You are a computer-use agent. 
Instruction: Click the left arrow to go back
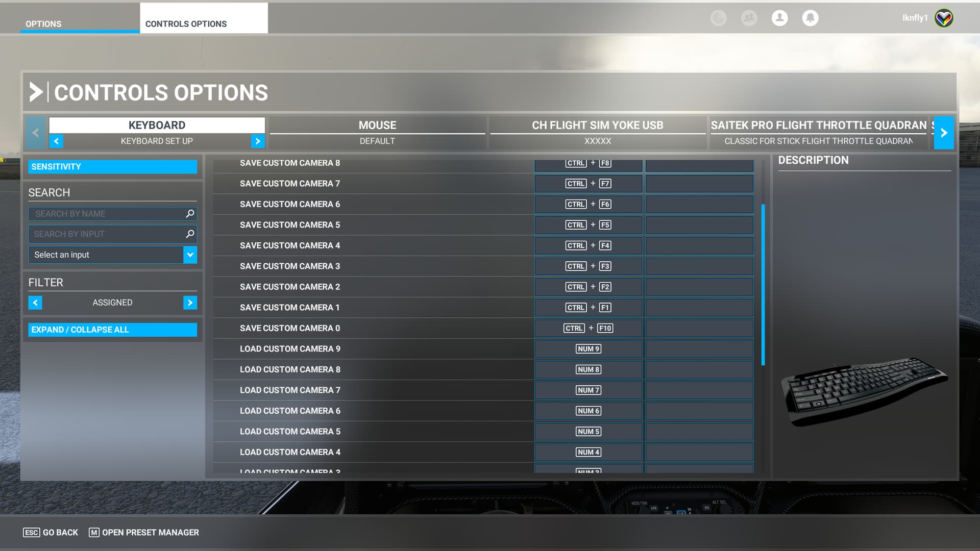[x=35, y=132]
